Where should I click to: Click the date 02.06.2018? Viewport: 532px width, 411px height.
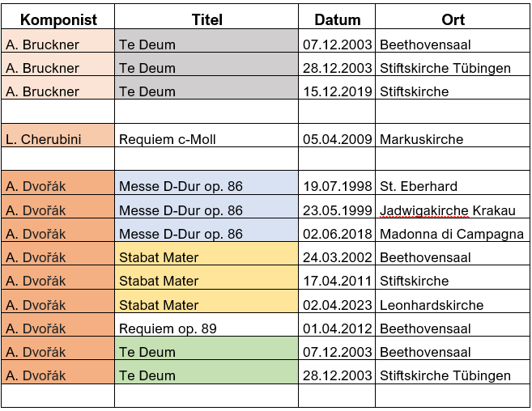click(x=337, y=234)
